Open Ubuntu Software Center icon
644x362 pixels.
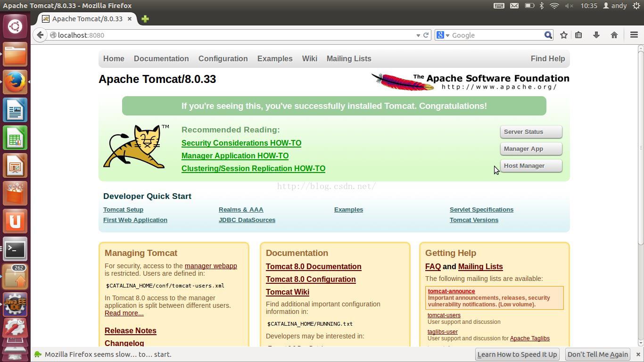pyautogui.click(x=15, y=194)
